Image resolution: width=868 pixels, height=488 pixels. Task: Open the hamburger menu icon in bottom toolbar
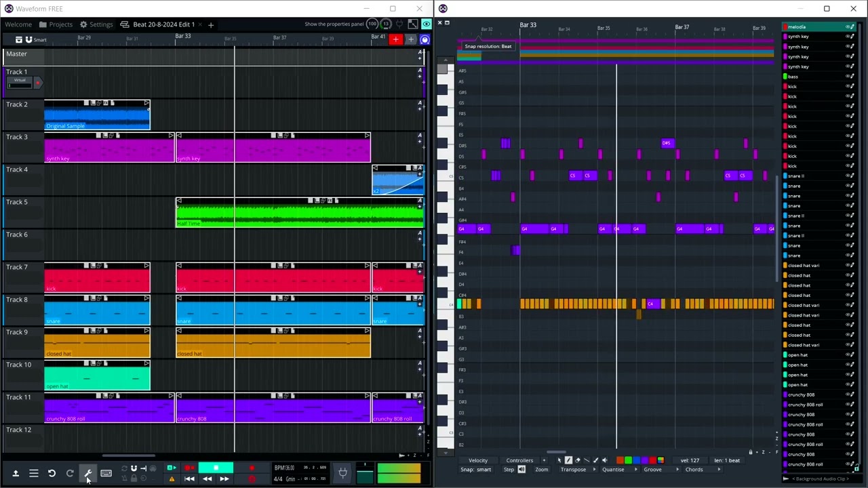tap(33, 473)
